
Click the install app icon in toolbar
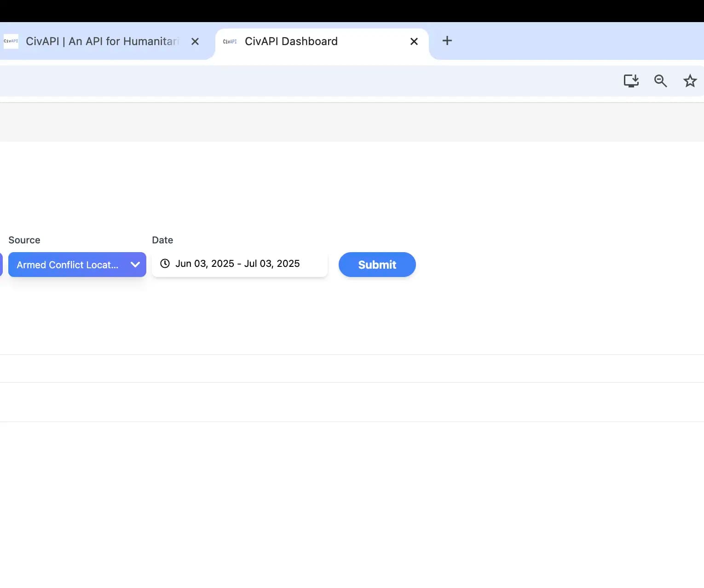tap(631, 81)
